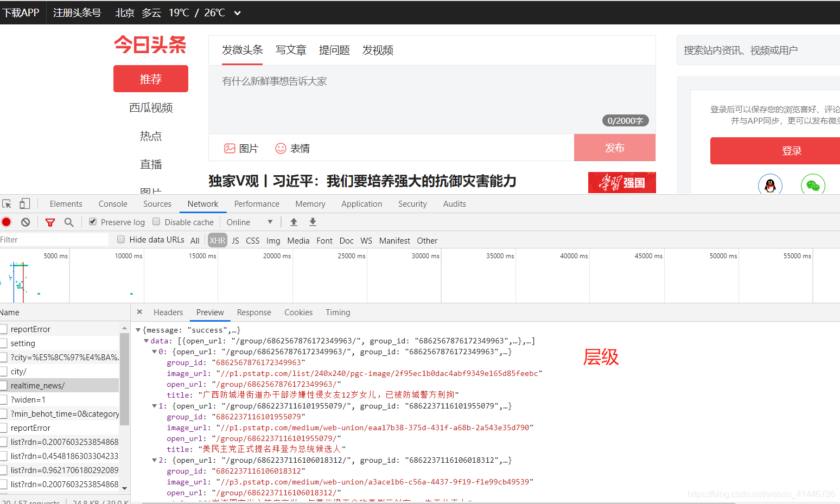The image size is (840, 504).
Task: Select the 发视频 tab
Action: click(378, 50)
